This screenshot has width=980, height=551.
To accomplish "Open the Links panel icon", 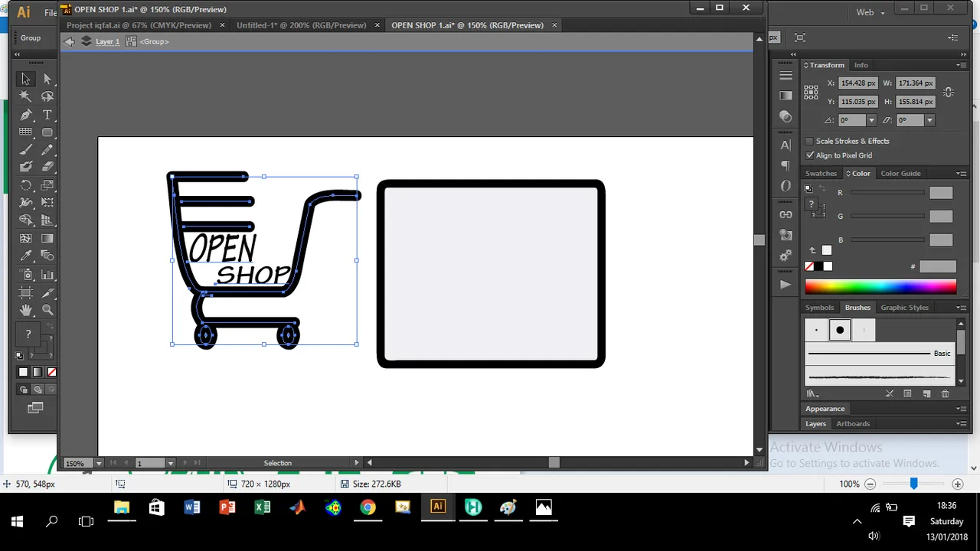I will [x=786, y=215].
